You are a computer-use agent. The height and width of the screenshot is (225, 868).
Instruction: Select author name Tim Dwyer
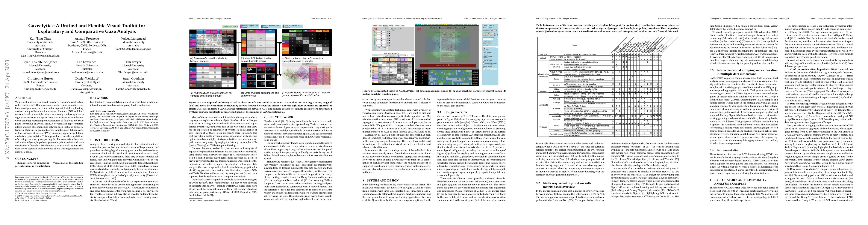[133, 62]
